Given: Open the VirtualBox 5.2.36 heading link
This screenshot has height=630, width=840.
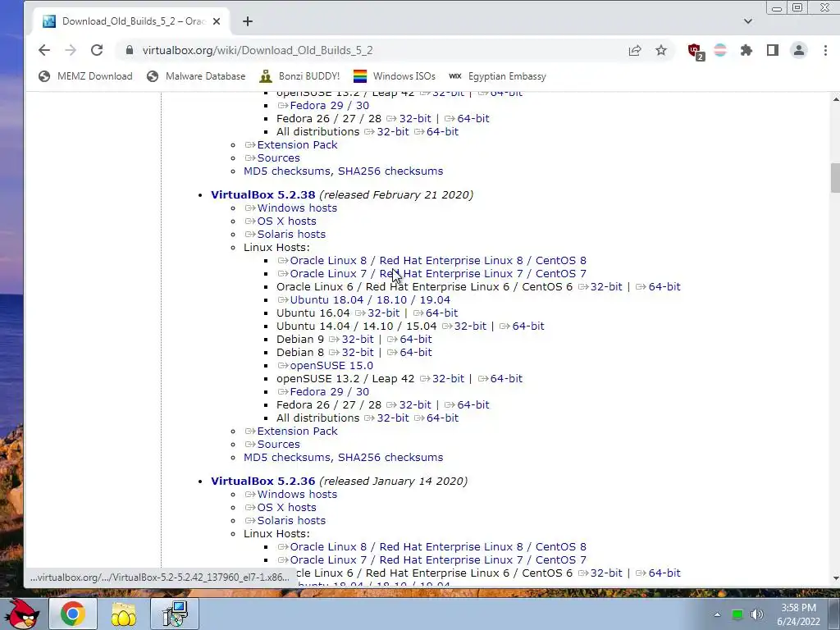Looking at the screenshot, I should pos(263,481).
